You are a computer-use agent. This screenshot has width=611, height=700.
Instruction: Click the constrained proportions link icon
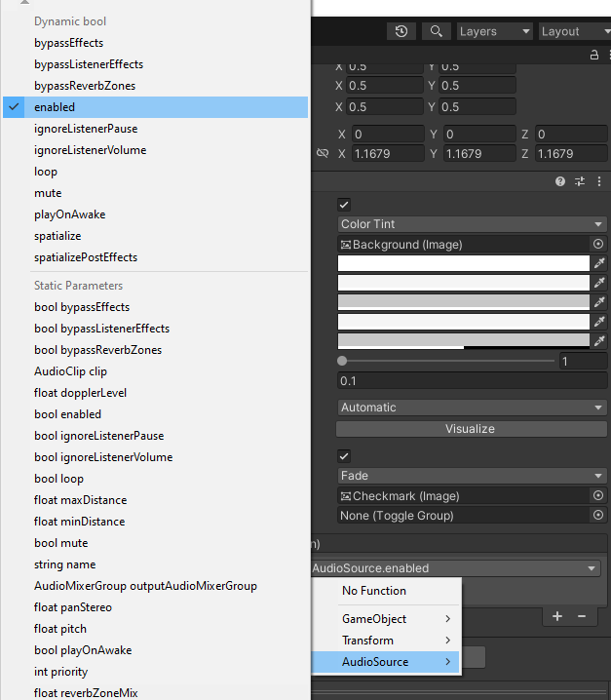click(x=323, y=154)
